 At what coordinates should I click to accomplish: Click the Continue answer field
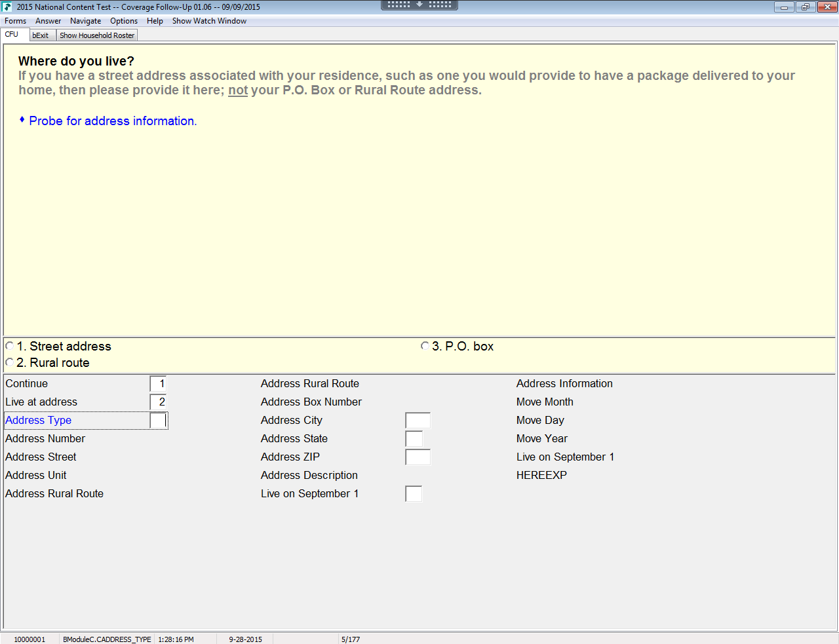point(158,384)
